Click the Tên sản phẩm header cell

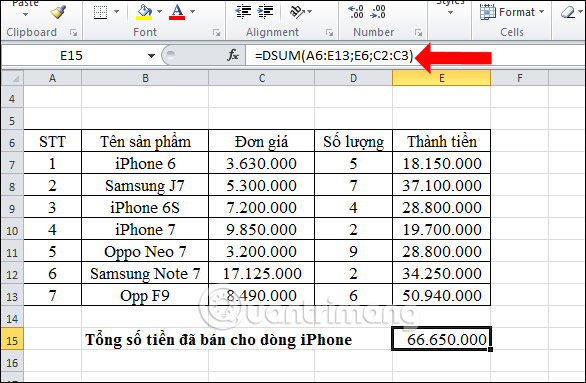(145, 141)
